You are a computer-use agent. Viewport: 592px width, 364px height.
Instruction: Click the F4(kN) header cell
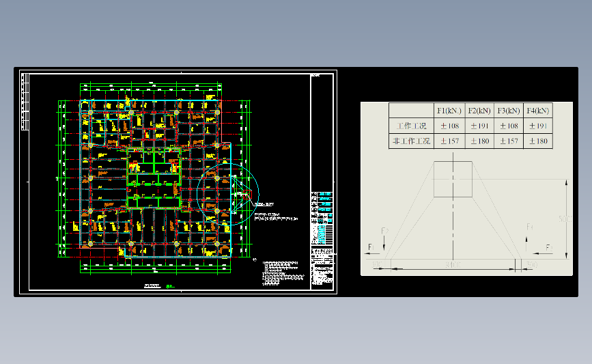click(538, 111)
